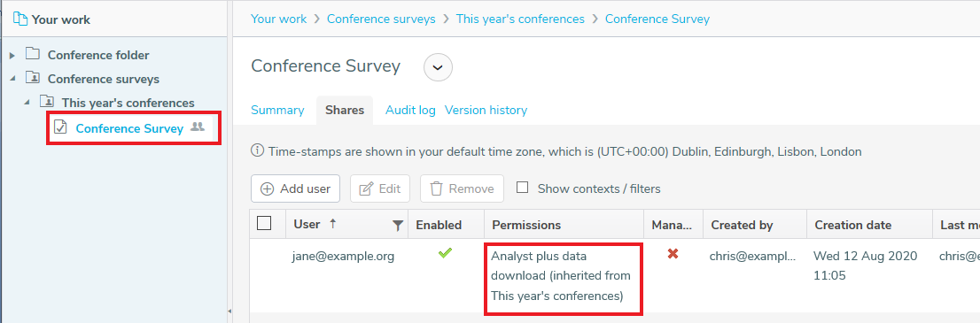This screenshot has width=980, height=323.
Task: Expand the Conference folder tree node
Action: point(12,56)
